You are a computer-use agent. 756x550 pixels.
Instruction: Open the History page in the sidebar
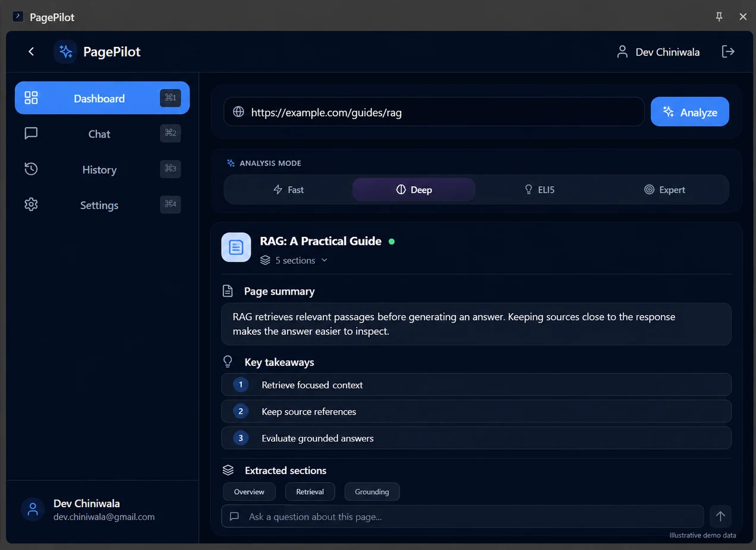(102, 169)
